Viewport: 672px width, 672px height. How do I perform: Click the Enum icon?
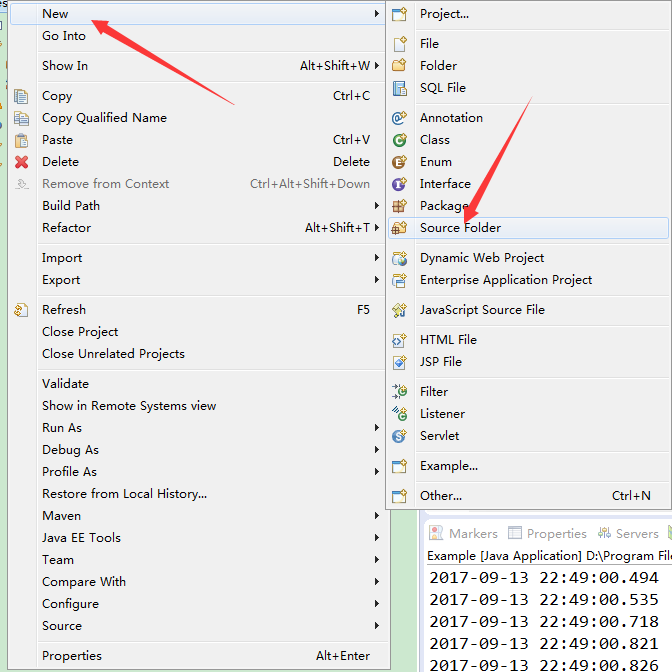click(x=399, y=162)
